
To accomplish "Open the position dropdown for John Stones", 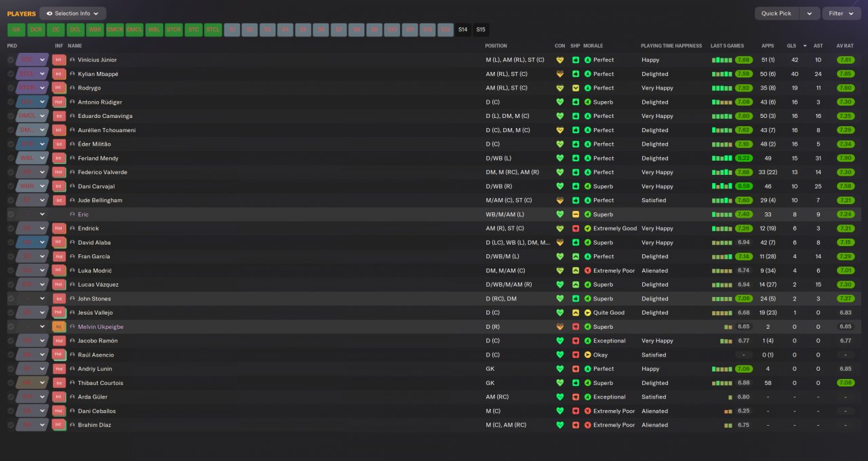I will 43,298.
